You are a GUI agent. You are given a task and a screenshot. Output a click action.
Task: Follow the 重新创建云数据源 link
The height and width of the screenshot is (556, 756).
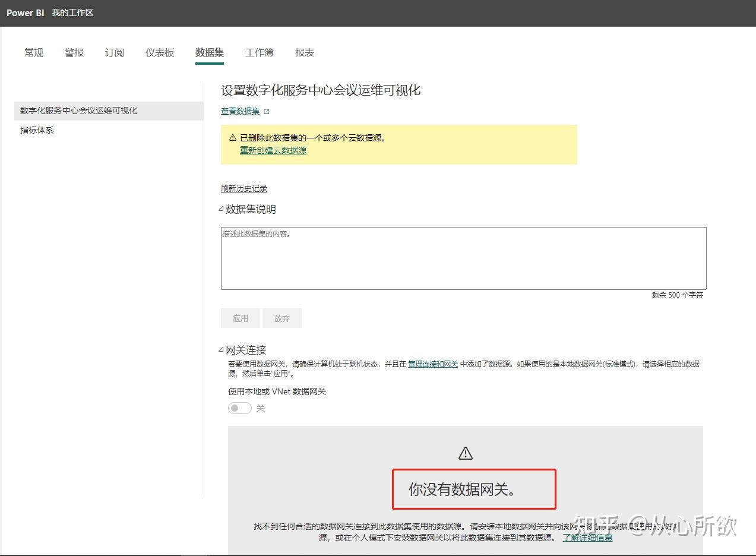click(273, 150)
